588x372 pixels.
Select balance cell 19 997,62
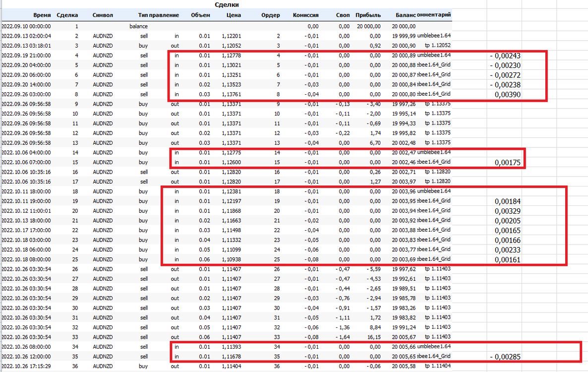(404, 269)
